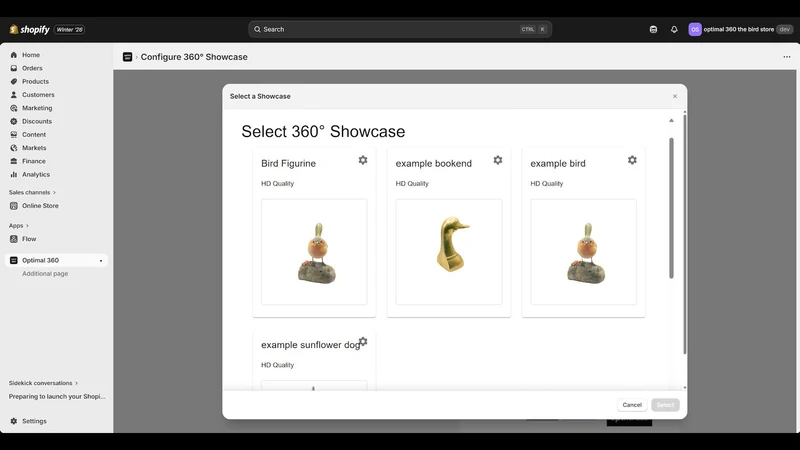
Task: Click the showcase list scroll-up arrow
Action: (671, 120)
